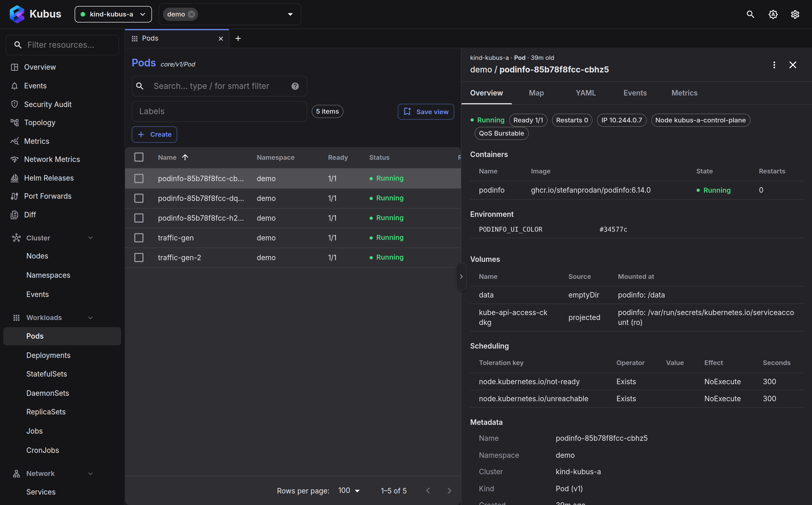Open smart filter help question mark
Screen dimensions: 812x505
[x=295, y=86]
